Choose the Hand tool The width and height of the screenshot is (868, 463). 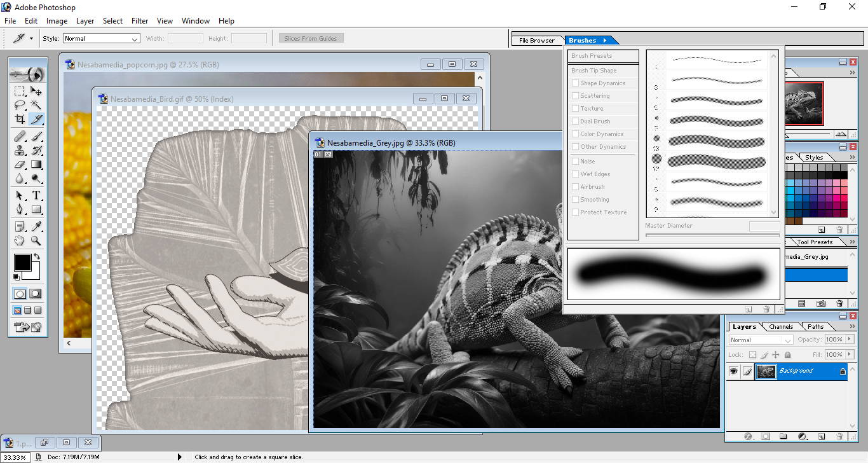[20, 241]
